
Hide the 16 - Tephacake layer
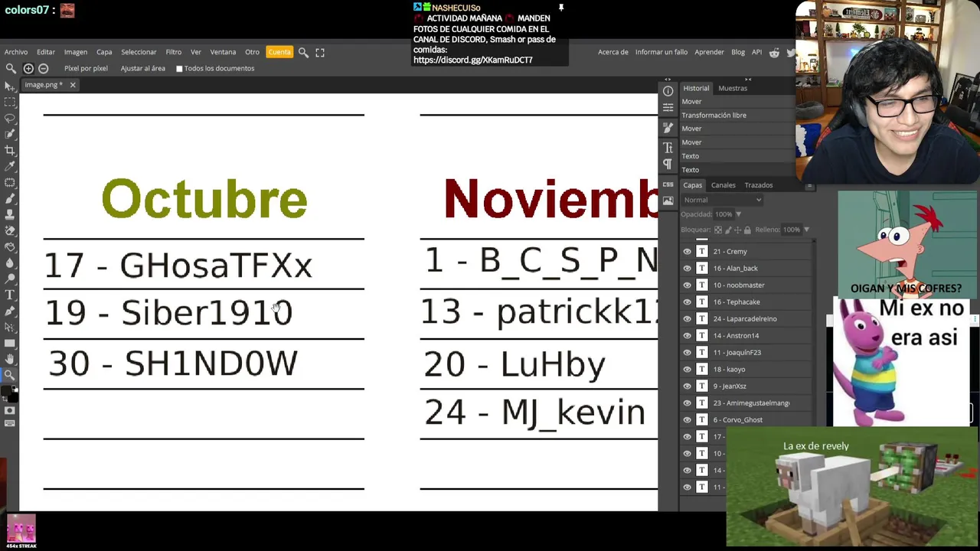coord(687,302)
